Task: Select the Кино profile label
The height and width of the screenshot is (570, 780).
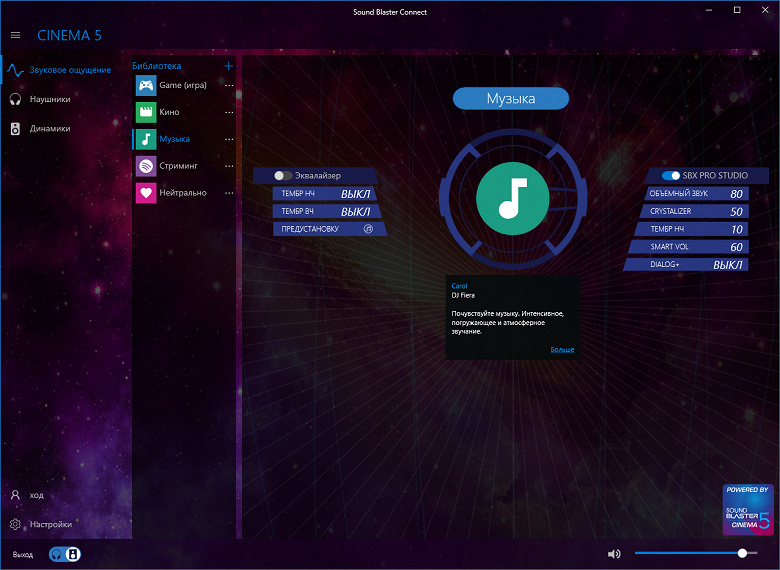Action: (169, 112)
